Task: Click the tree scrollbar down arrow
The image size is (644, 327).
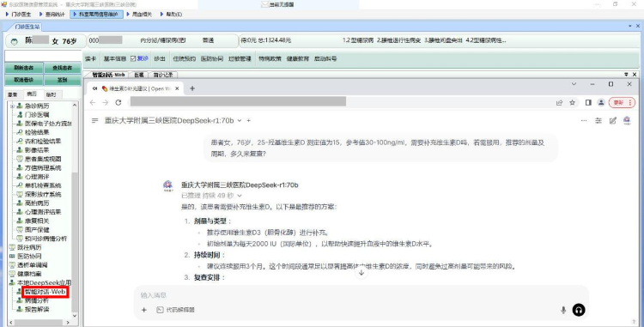Action: (x=75, y=316)
